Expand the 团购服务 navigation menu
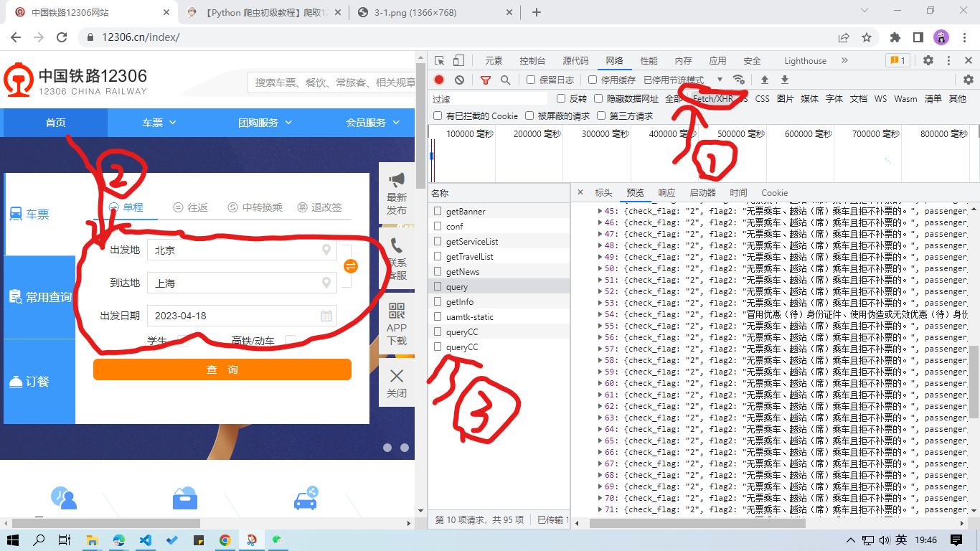Screen dimensions: 980x551 point(265,123)
